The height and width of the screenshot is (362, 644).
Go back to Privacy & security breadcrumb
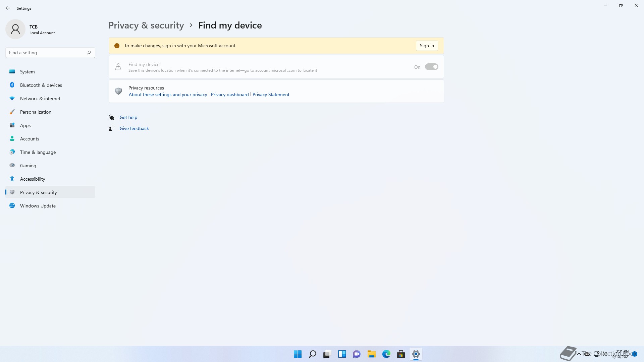146,25
